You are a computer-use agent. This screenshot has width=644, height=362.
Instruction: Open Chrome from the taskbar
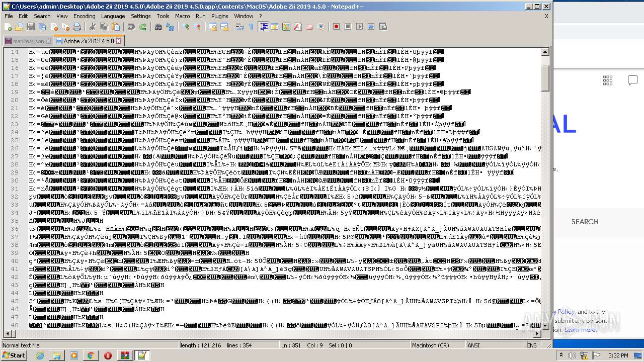91,355
